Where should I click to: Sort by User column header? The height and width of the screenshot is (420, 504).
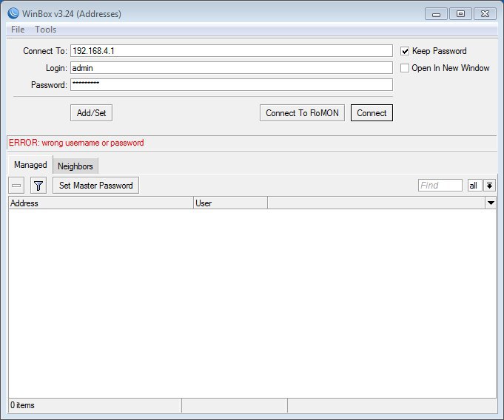tap(230, 203)
